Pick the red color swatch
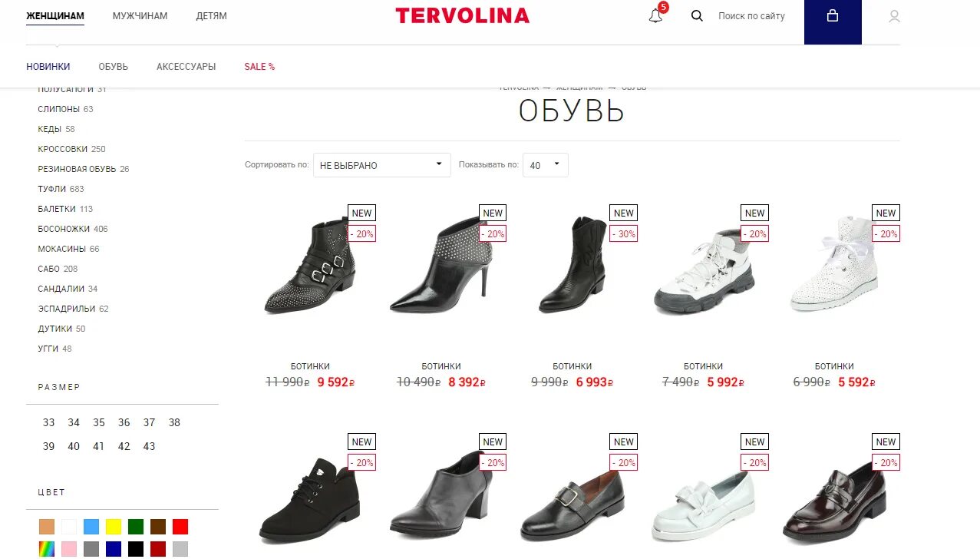The height and width of the screenshot is (559, 980). pos(180,527)
